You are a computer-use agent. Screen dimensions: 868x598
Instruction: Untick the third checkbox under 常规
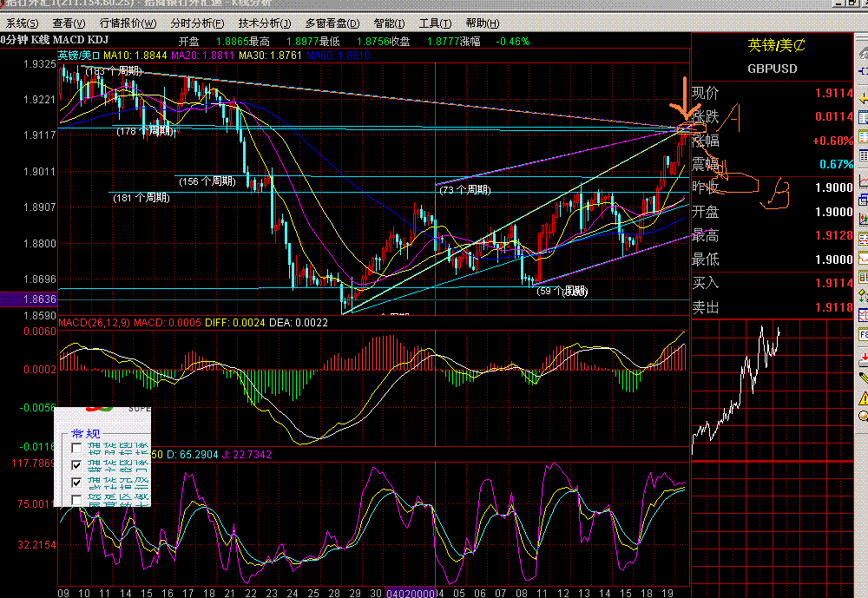click(76, 483)
